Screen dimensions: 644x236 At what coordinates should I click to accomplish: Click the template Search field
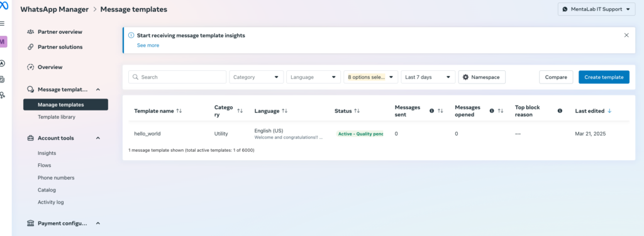point(177,77)
